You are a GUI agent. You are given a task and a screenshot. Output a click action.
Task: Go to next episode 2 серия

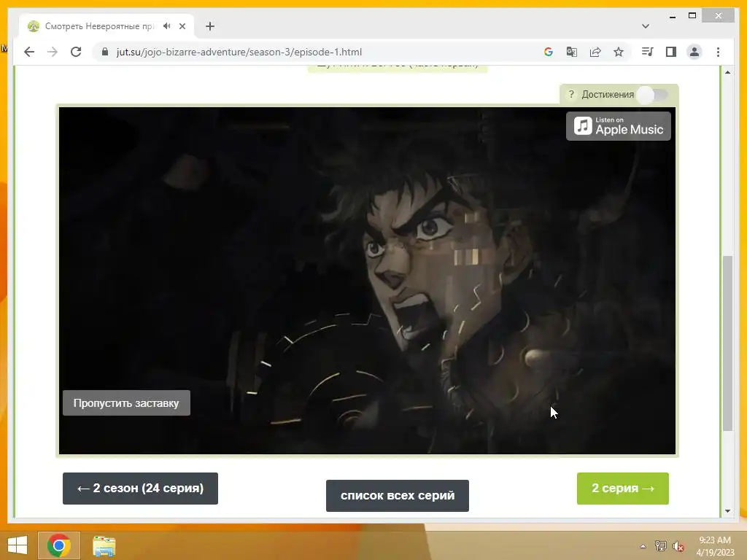tap(623, 488)
